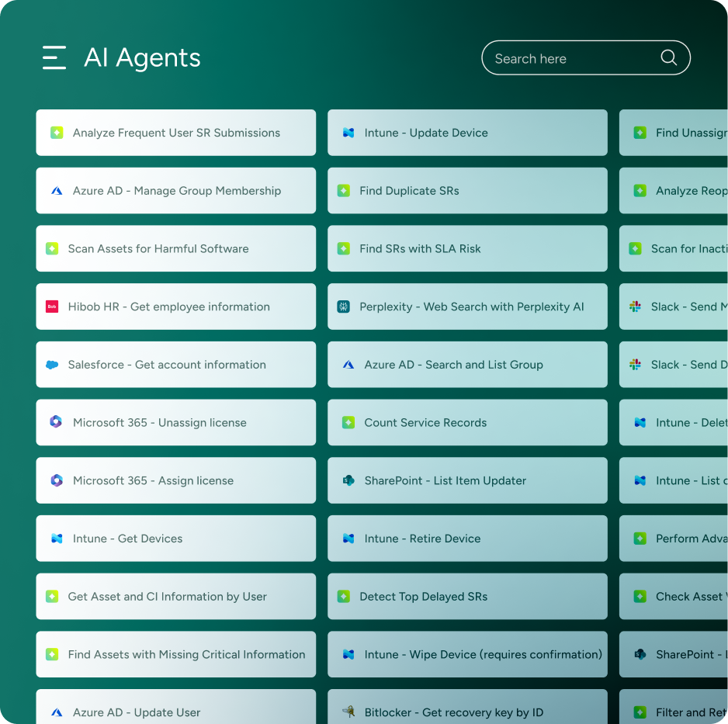Select Find SRs with SLA Risk

pyautogui.click(x=467, y=249)
